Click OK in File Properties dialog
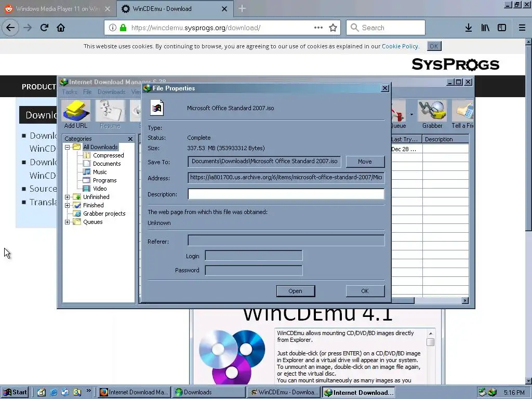Image resolution: width=532 pixels, height=399 pixels. click(365, 291)
